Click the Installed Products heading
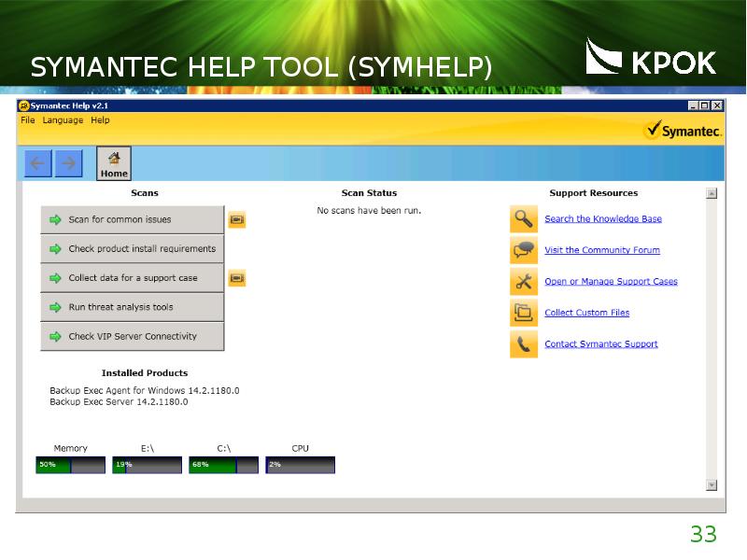The height and width of the screenshot is (560, 747). coord(145,372)
